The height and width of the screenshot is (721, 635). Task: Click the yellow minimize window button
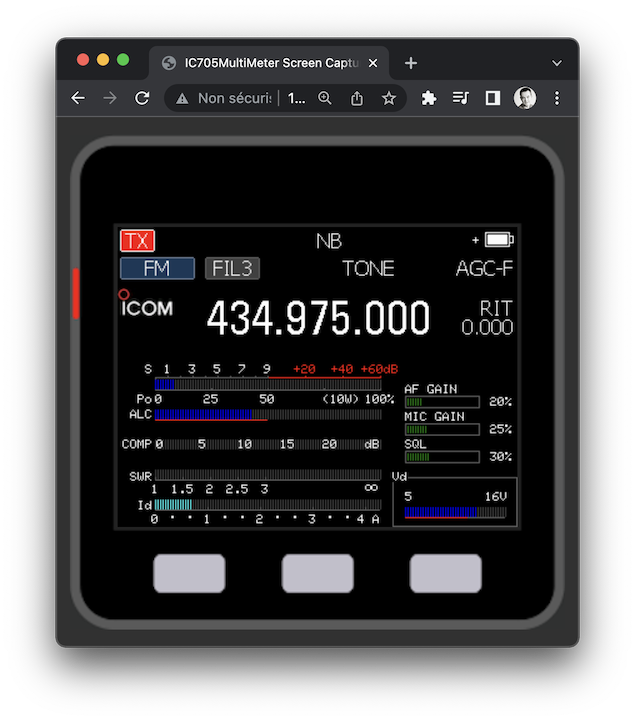[103, 60]
